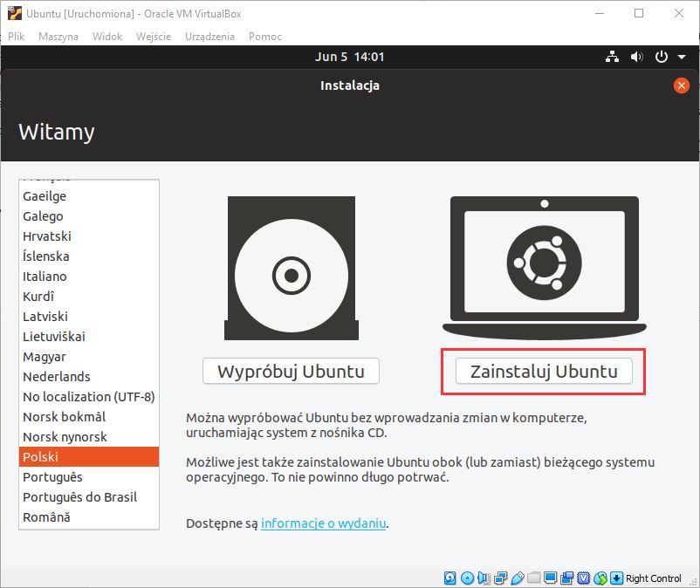
Task: Open the informacje o wydaniu link
Action: point(323,523)
